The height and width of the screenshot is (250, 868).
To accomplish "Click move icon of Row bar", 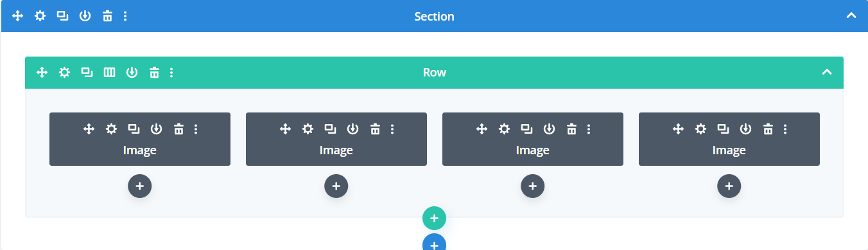I will [42, 73].
